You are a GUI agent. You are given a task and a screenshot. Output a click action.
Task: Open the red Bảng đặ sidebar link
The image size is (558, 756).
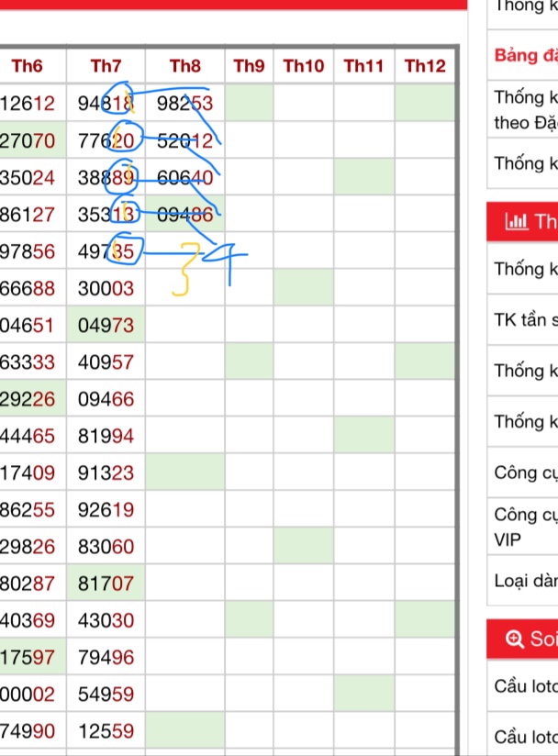(x=525, y=56)
